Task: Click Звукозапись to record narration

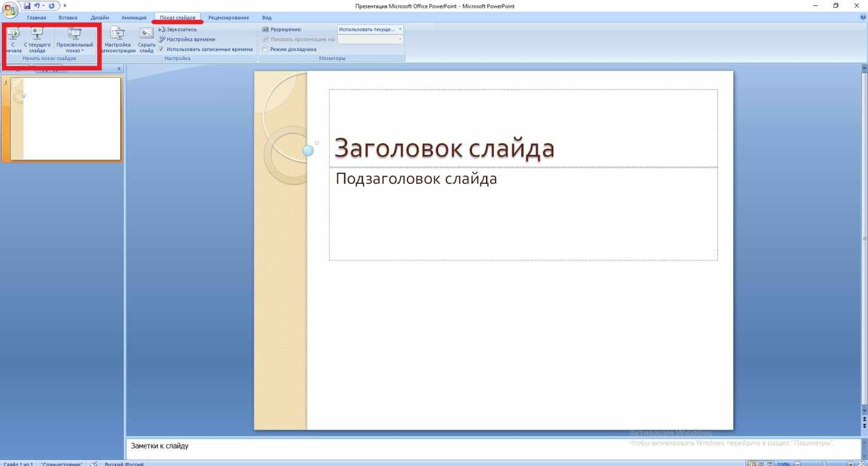Action: click(177, 29)
